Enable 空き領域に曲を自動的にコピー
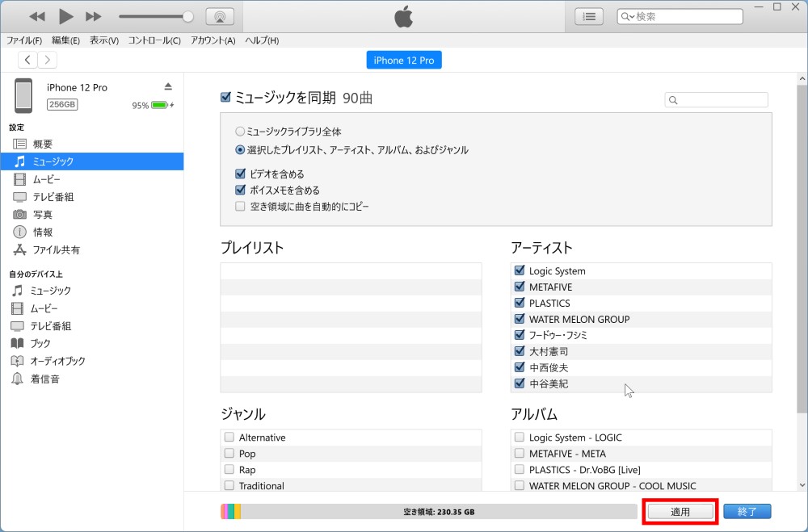The height and width of the screenshot is (532, 808). [x=240, y=206]
